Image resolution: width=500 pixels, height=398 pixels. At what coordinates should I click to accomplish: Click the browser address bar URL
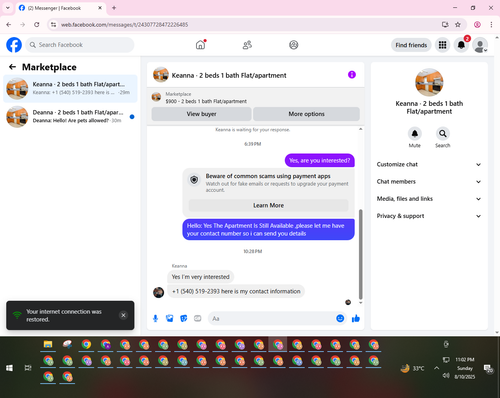(124, 25)
